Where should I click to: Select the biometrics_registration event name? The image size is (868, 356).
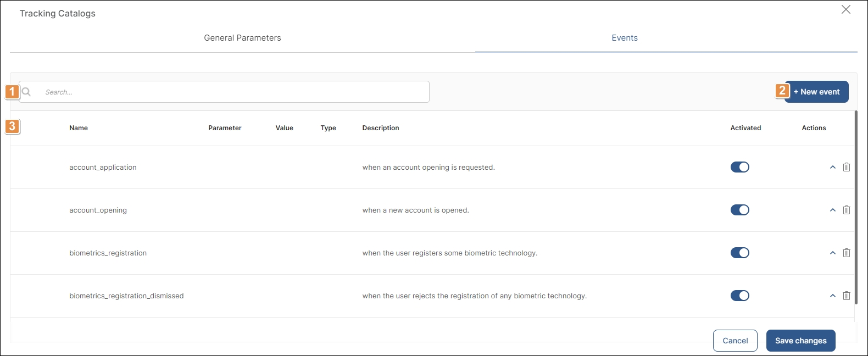[108, 253]
